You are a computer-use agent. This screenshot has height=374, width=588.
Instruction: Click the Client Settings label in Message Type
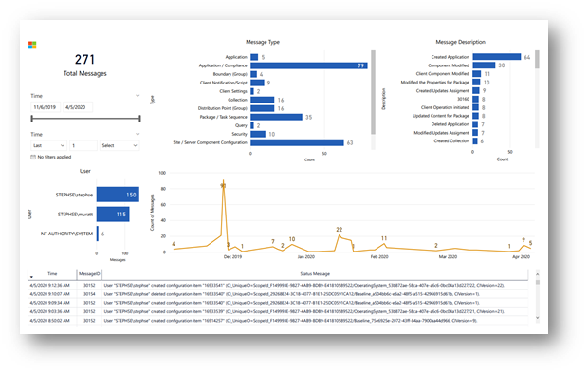point(233,91)
